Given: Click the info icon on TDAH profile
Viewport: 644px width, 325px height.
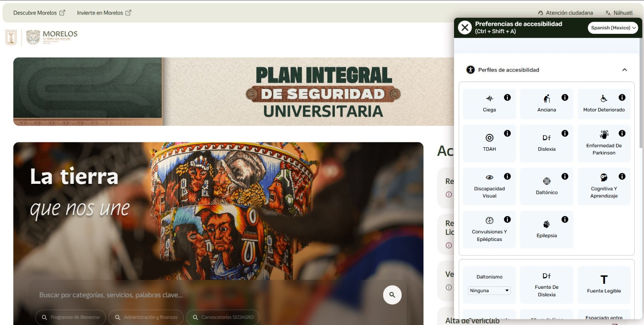Looking at the screenshot, I should 507,133.
